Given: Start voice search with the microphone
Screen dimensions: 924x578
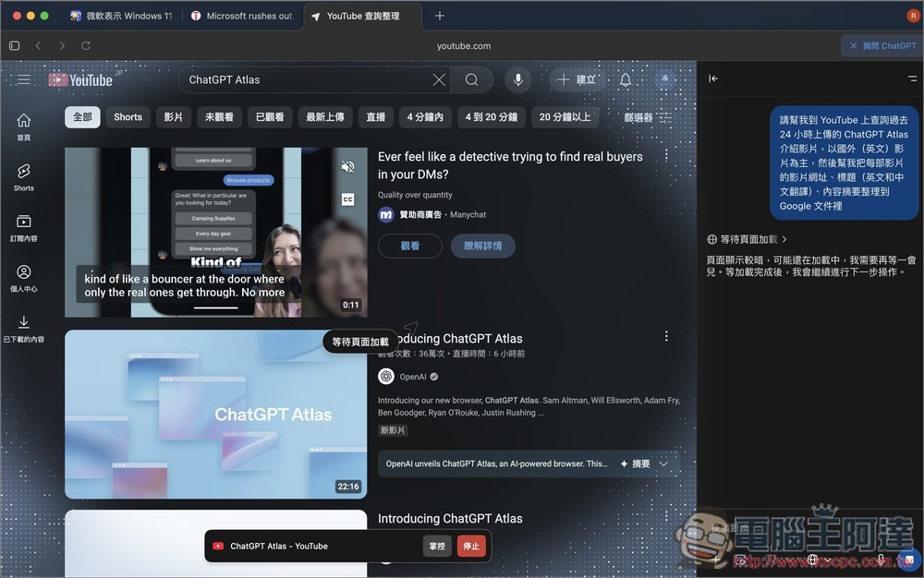Looking at the screenshot, I should [517, 80].
